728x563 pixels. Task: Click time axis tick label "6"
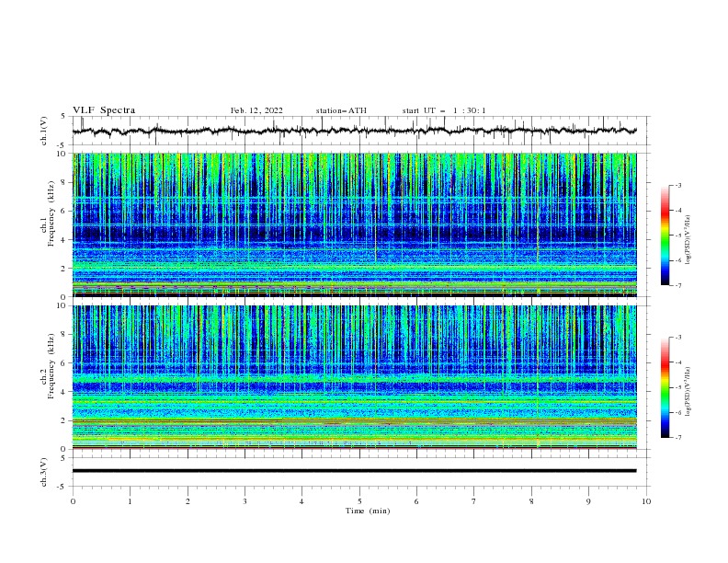tap(416, 501)
